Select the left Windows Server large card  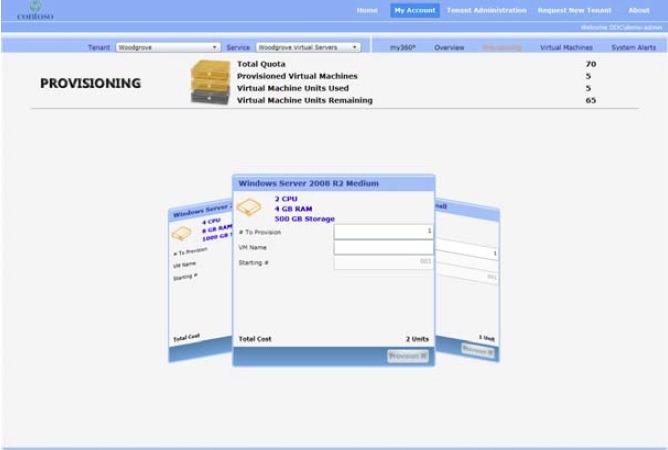click(200, 281)
